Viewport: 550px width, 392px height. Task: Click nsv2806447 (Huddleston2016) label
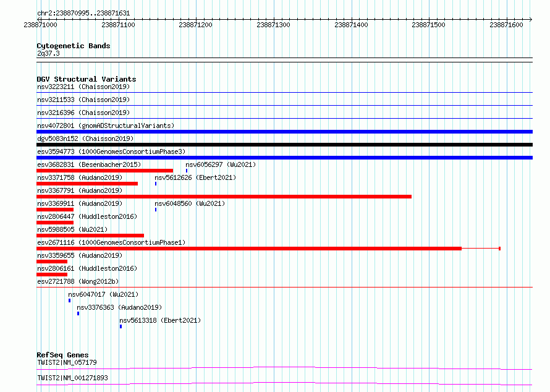click(x=87, y=216)
